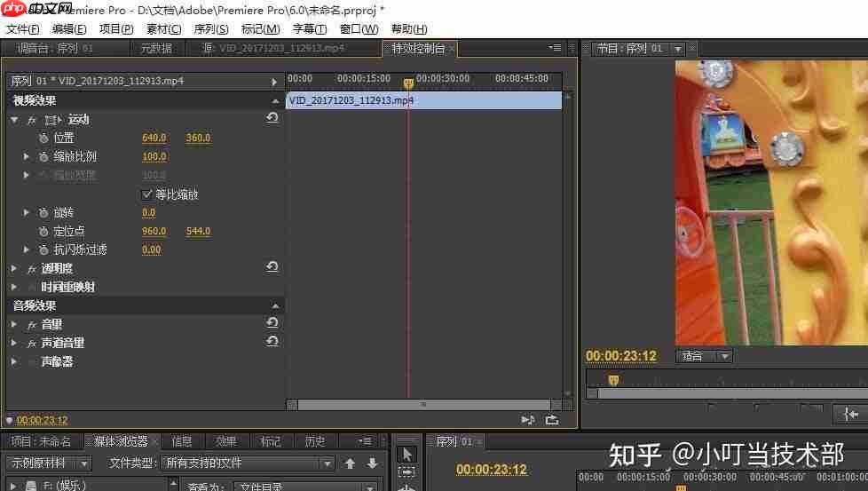Click the program monitor playhead marker
Image resolution: width=868 pixels, height=491 pixels.
(x=613, y=380)
